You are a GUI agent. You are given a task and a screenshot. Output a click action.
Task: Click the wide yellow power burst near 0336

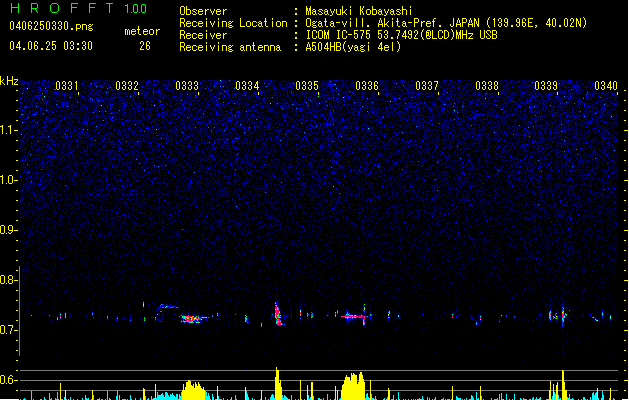[x=353, y=386]
